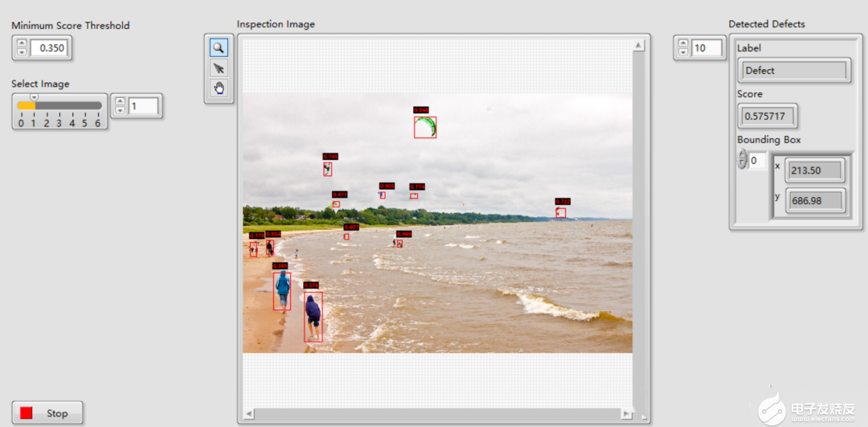Increment the Minimum Score Threshold value
Image resolution: width=868 pixels, height=427 pixels.
(x=22, y=43)
